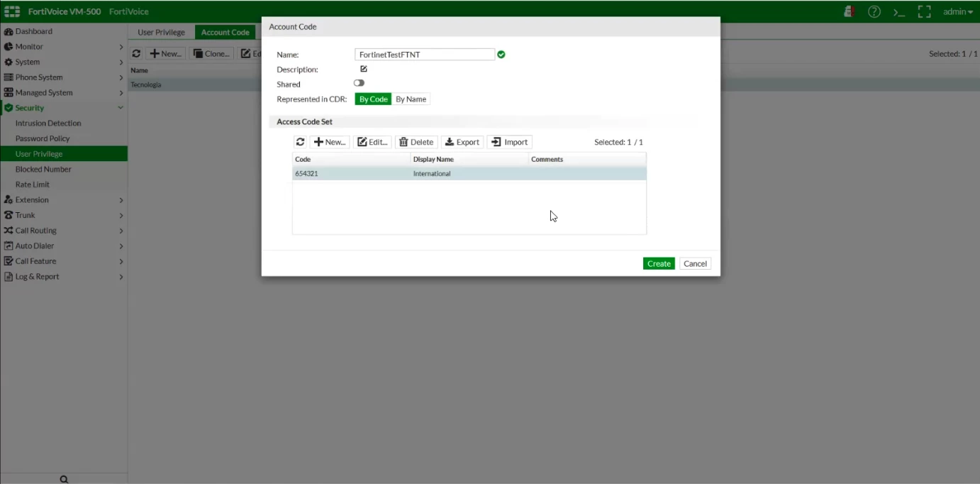
Task: Open the help question mark icon
Action: point(874,11)
